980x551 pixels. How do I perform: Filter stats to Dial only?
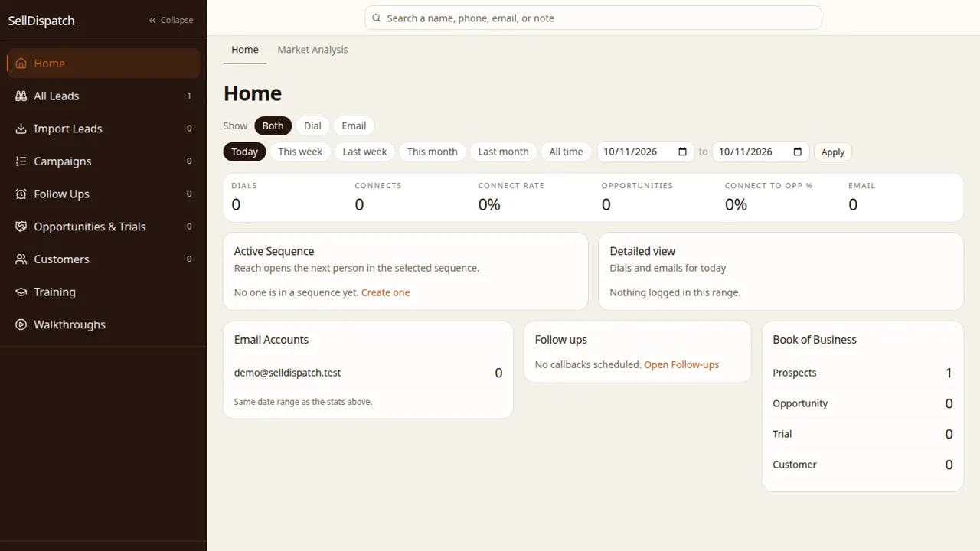(312, 126)
